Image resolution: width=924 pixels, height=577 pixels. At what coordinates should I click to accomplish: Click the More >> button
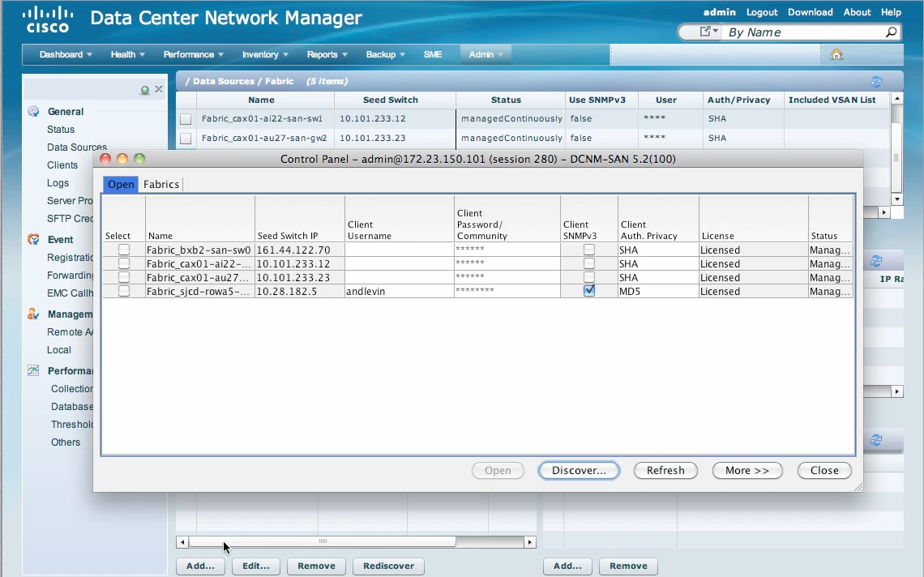[x=747, y=470]
